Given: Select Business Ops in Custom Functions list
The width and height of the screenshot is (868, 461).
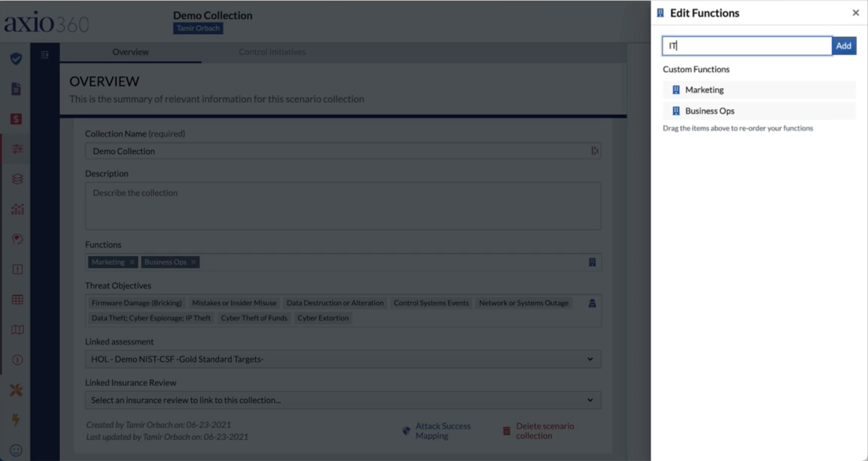Looking at the screenshot, I should [759, 111].
